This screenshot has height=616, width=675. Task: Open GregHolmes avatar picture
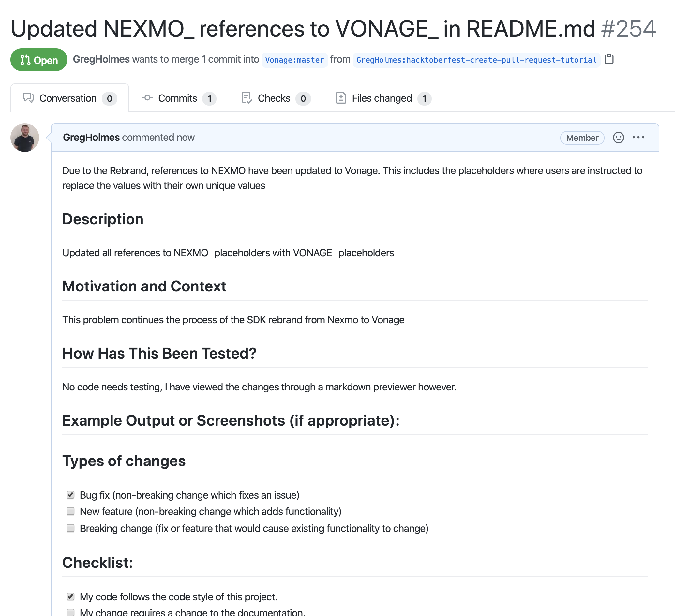pyautogui.click(x=25, y=138)
